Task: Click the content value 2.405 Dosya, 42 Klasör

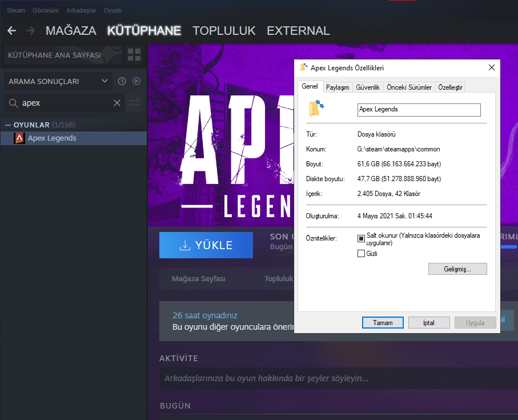Action: pos(389,194)
